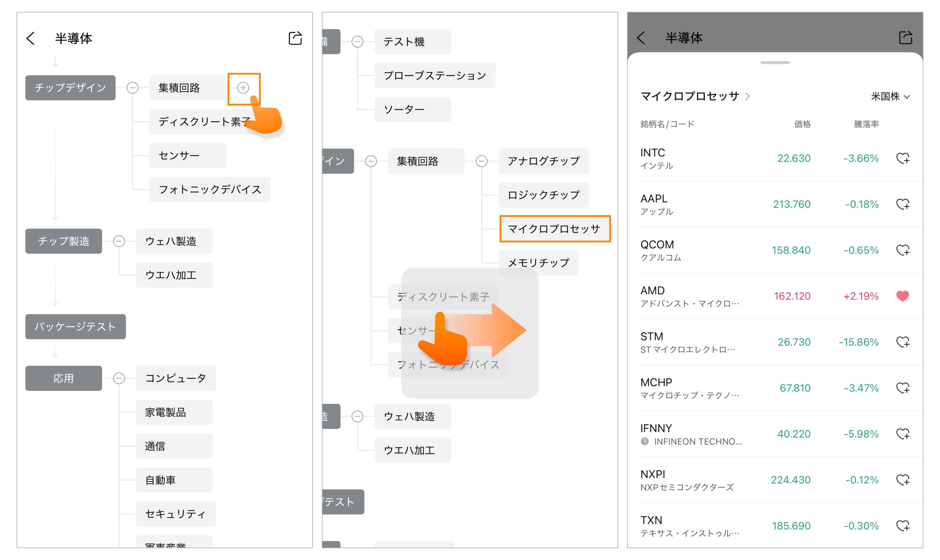Remove AMD from watchlist favorites

pos(903,296)
